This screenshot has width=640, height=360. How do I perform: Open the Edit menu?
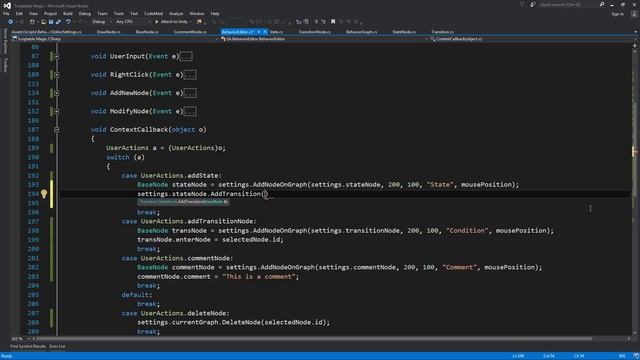[x=19, y=13]
